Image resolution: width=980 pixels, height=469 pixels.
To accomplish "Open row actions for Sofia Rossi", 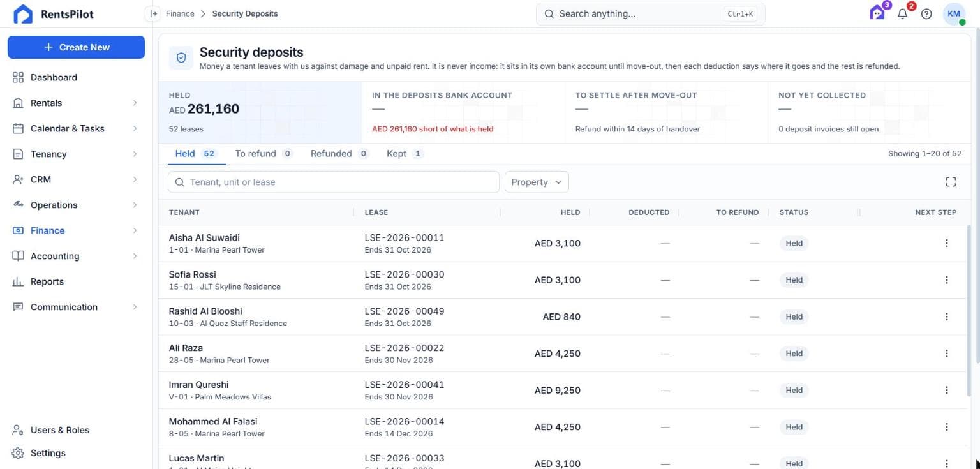I will pos(947,279).
